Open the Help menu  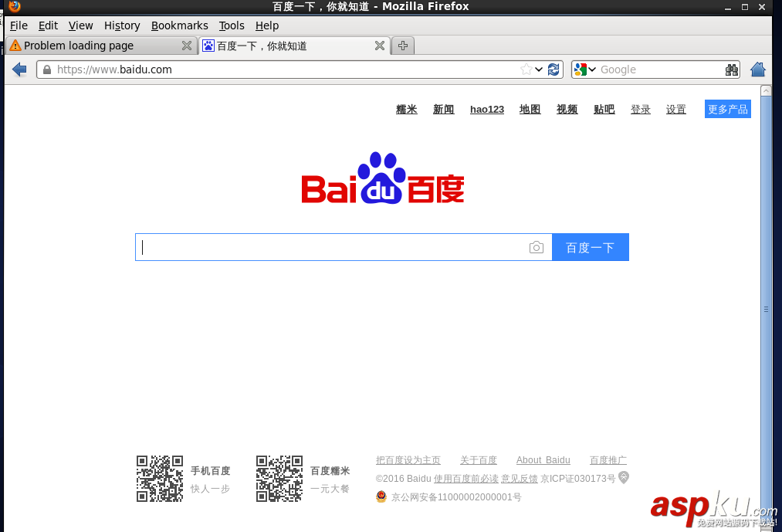[x=267, y=25]
